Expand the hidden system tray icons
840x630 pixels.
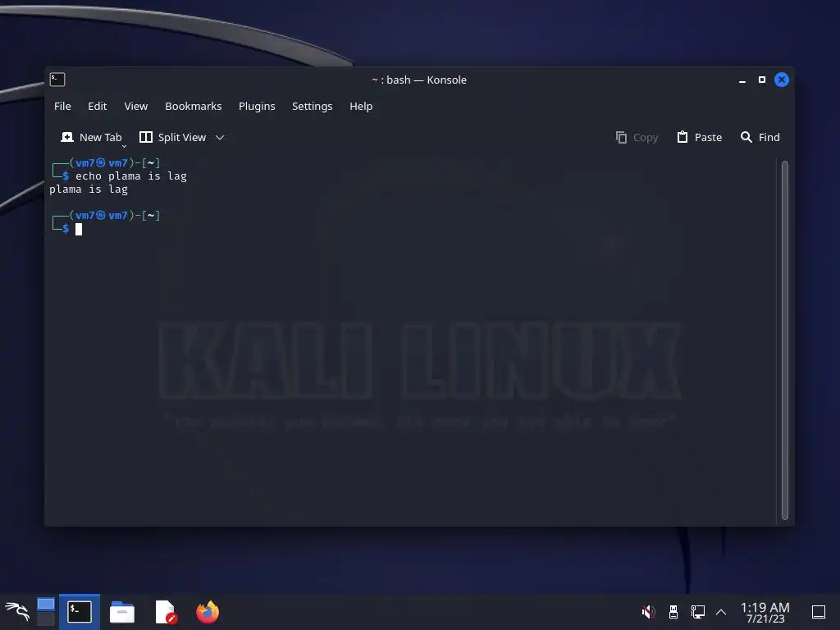[x=721, y=612]
